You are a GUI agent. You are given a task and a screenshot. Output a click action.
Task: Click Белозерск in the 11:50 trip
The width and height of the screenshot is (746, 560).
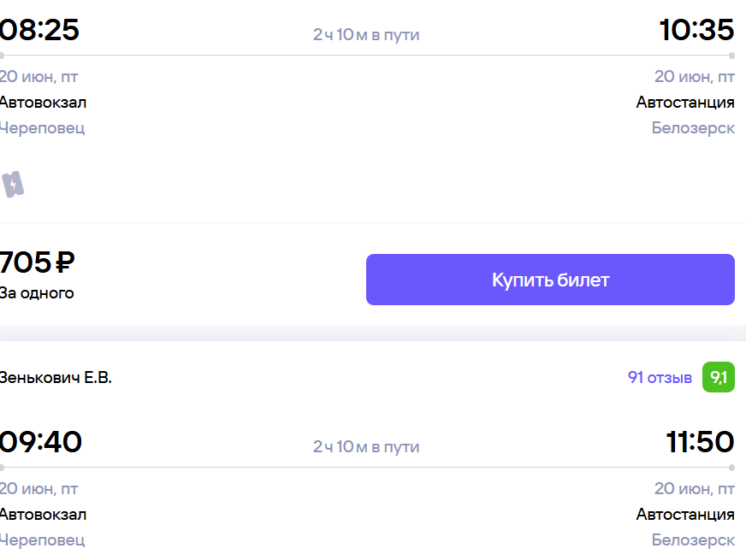pos(693,540)
